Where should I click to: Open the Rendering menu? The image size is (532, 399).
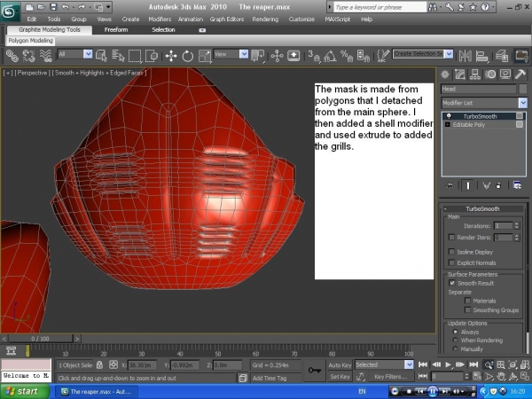[265, 20]
